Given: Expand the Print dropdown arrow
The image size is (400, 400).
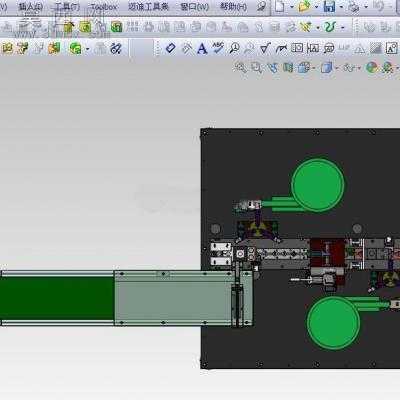Looking at the screenshot, I should [366, 7].
